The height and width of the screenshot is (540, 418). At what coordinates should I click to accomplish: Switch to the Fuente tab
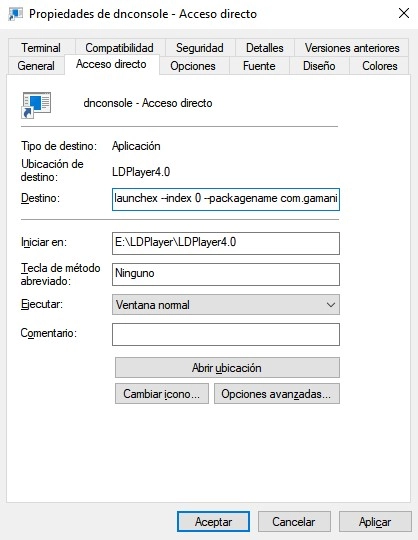(259, 65)
